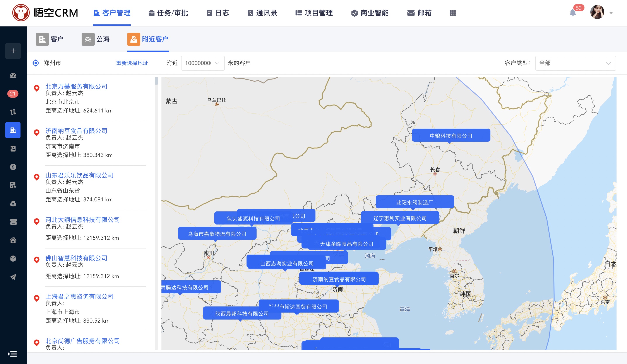
Task: Expand the nearby distance dropdown
Action: pos(202,63)
